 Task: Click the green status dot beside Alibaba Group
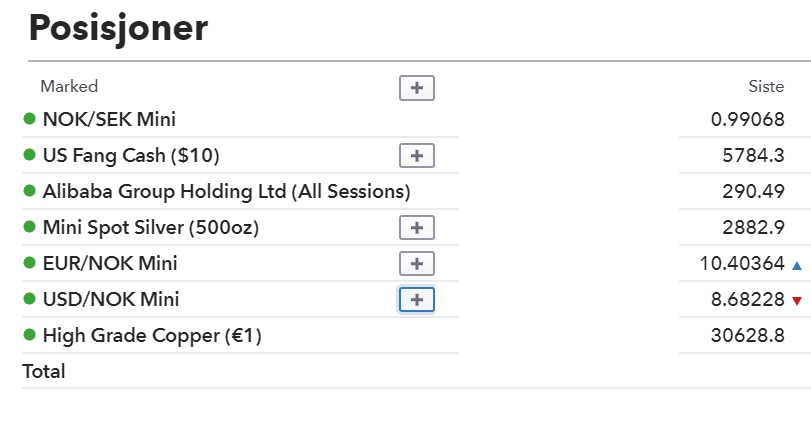pyautogui.click(x=29, y=191)
